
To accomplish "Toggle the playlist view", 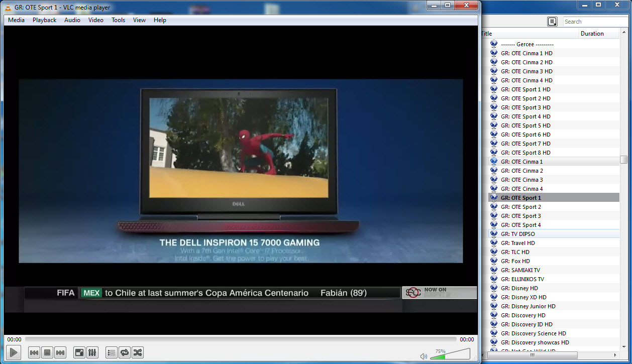I will click(x=112, y=352).
